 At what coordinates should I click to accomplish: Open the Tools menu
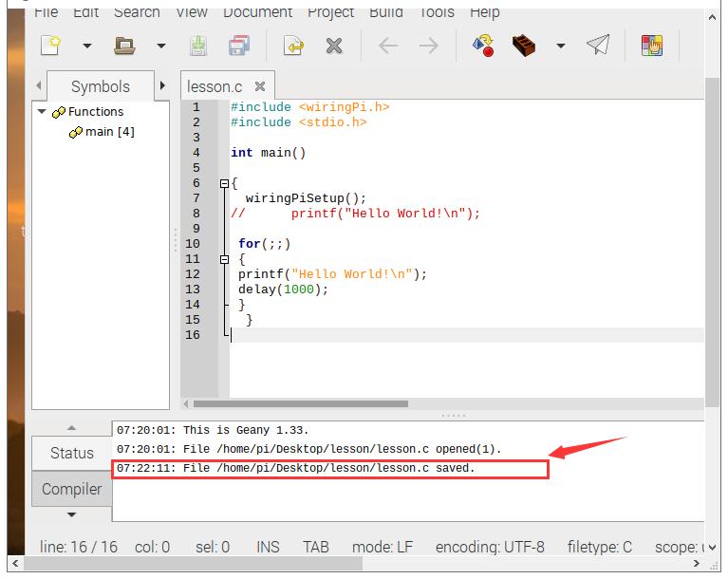[x=437, y=12]
